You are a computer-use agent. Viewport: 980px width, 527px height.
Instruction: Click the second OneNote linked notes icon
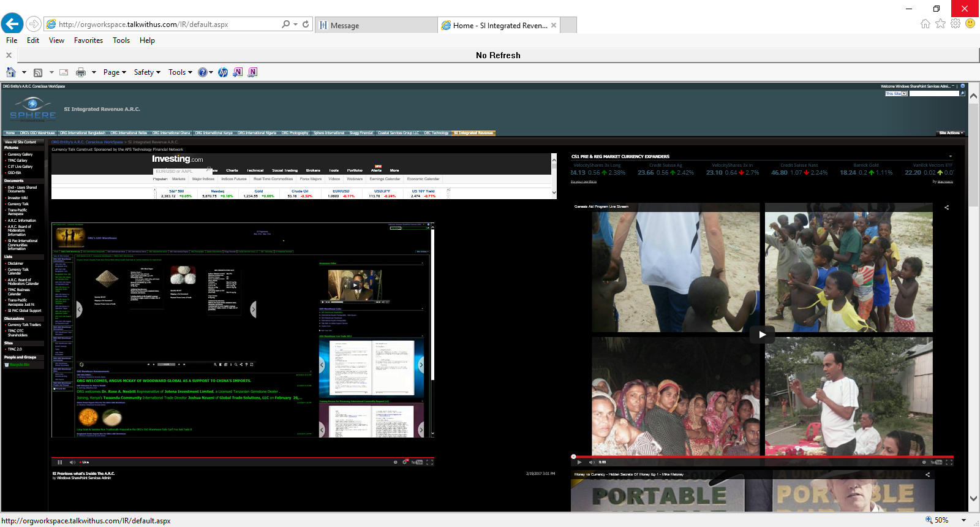pyautogui.click(x=252, y=72)
